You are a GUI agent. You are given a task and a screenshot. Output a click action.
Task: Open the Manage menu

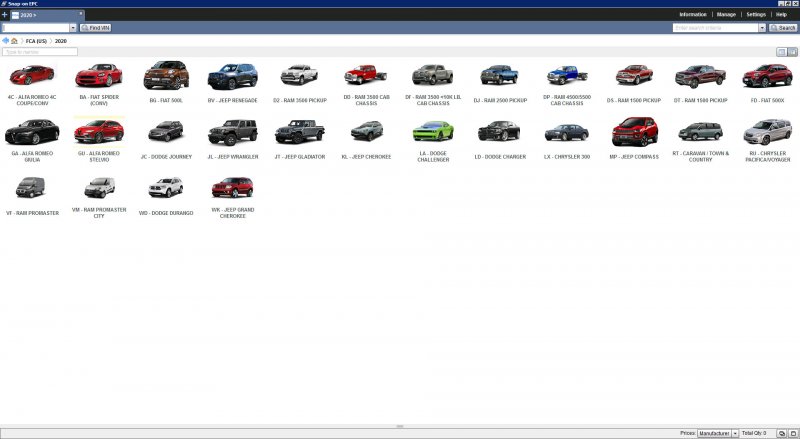point(727,15)
